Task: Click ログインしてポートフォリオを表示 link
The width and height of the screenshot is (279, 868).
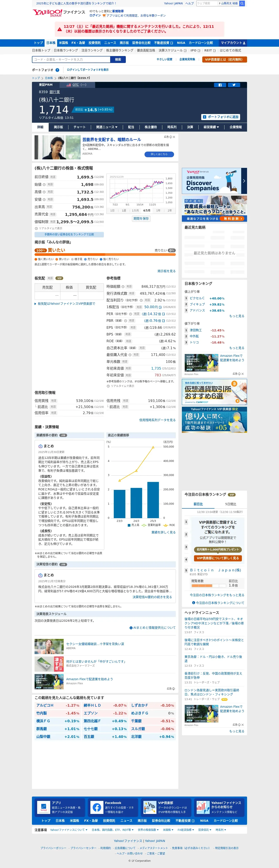Action: [x=88, y=70]
